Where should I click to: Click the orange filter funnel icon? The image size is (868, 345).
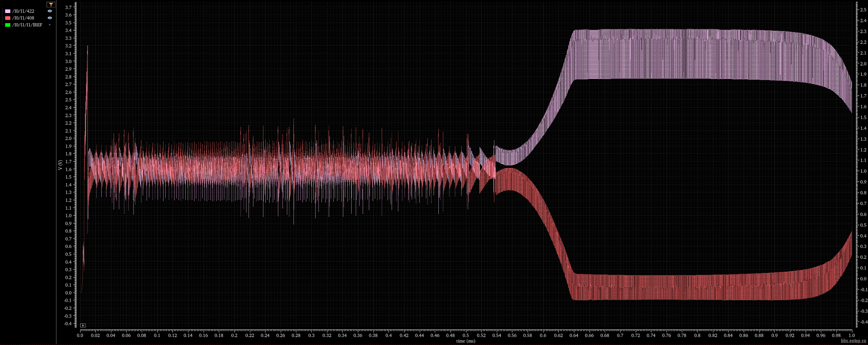[x=51, y=5]
